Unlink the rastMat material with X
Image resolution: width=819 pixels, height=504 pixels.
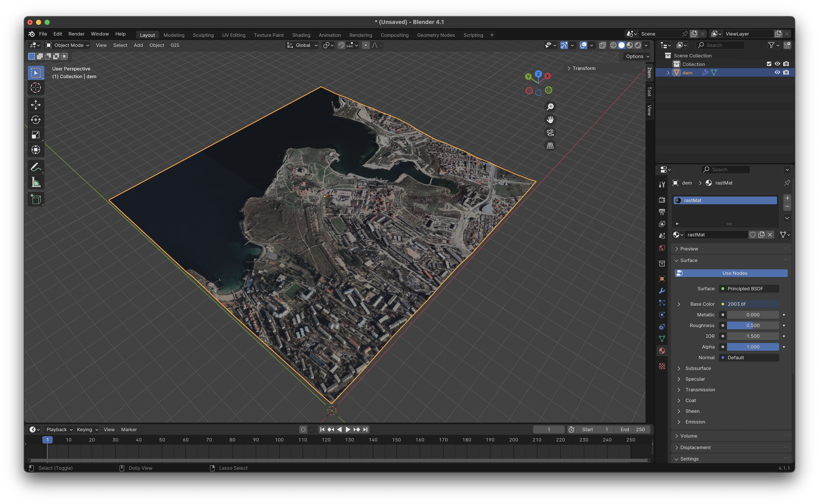[x=770, y=235]
